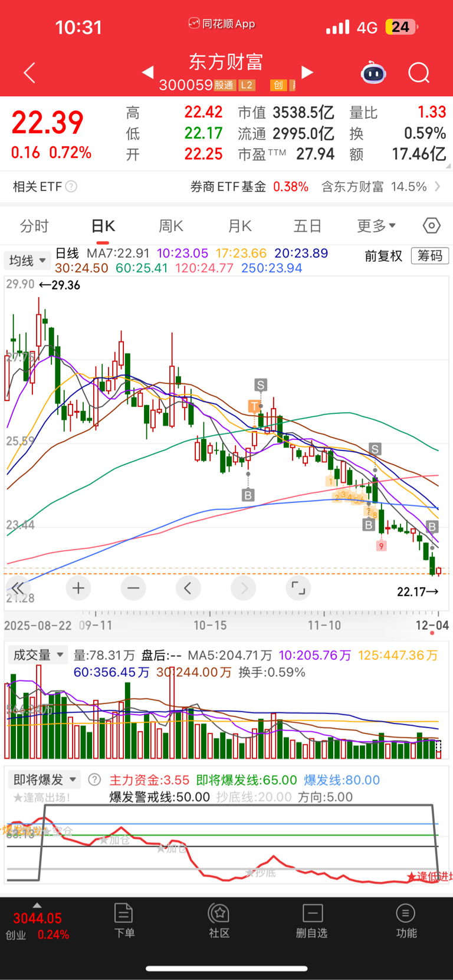Click the 主力资金:3.55 indicator value
The width and height of the screenshot is (453, 980).
[x=149, y=780]
